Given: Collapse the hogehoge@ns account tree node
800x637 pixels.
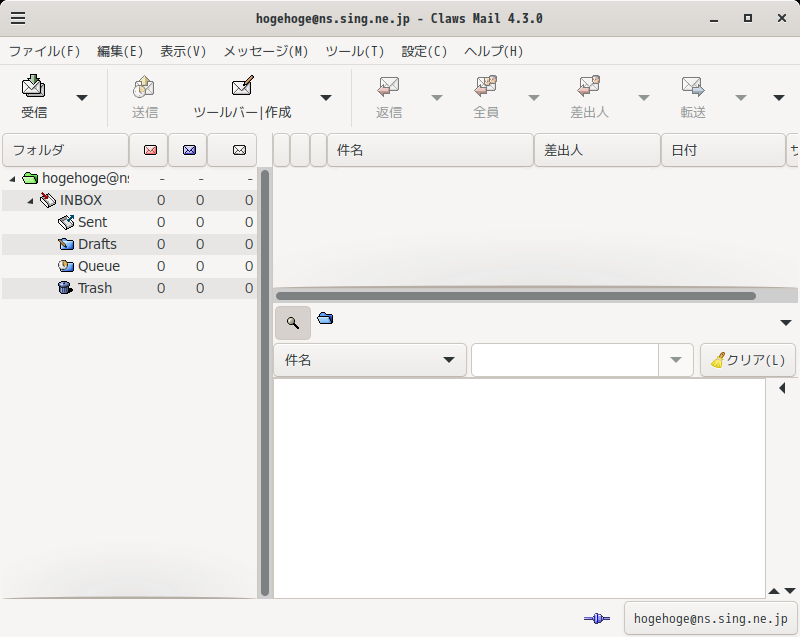Looking at the screenshot, I should click(12, 179).
